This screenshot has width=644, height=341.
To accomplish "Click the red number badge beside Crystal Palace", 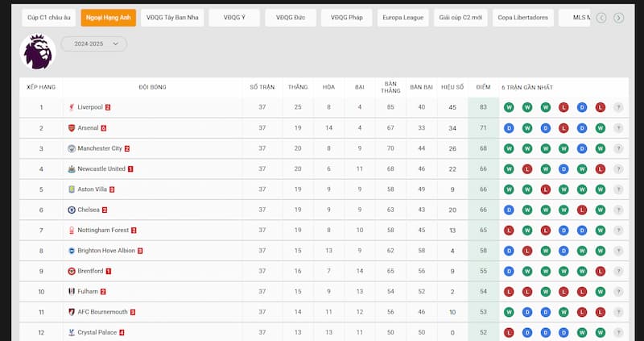I will pyautogui.click(x=122, y=332).
